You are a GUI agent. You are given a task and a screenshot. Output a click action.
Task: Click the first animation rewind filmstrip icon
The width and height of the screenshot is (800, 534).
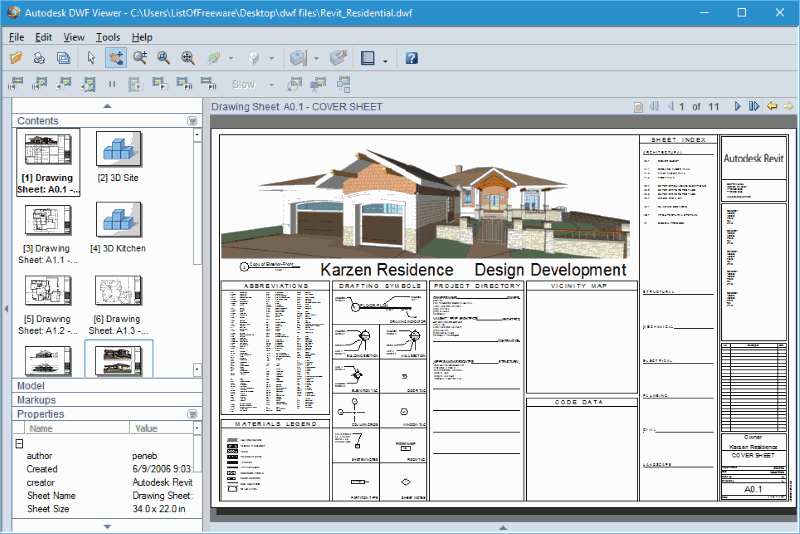[16, 84]
